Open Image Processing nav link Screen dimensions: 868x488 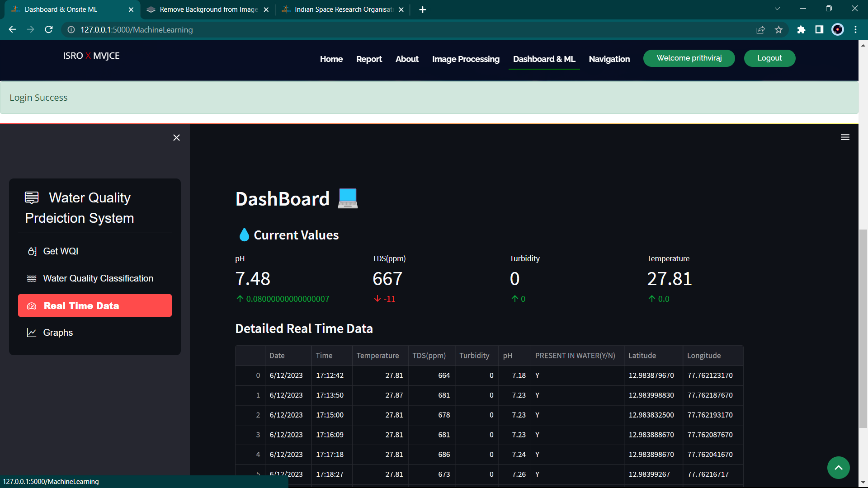[x=466, y=59]
